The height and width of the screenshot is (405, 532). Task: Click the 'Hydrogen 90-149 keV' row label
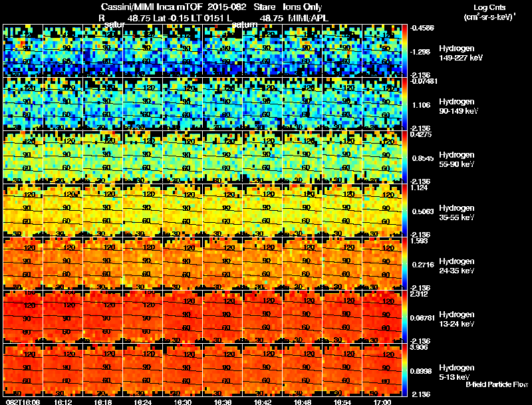[458, 106]
